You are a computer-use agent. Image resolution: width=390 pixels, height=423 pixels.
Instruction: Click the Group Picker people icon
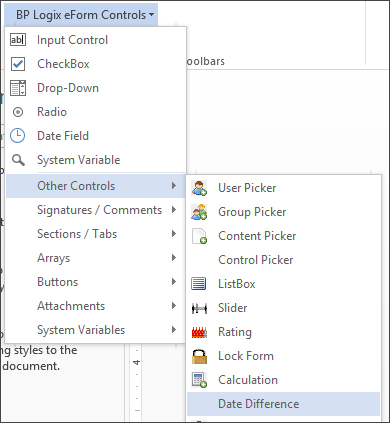[x=199, y=212]
